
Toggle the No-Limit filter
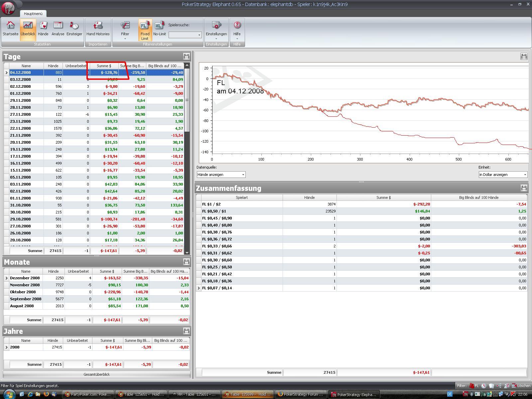[x=160, y=30]
